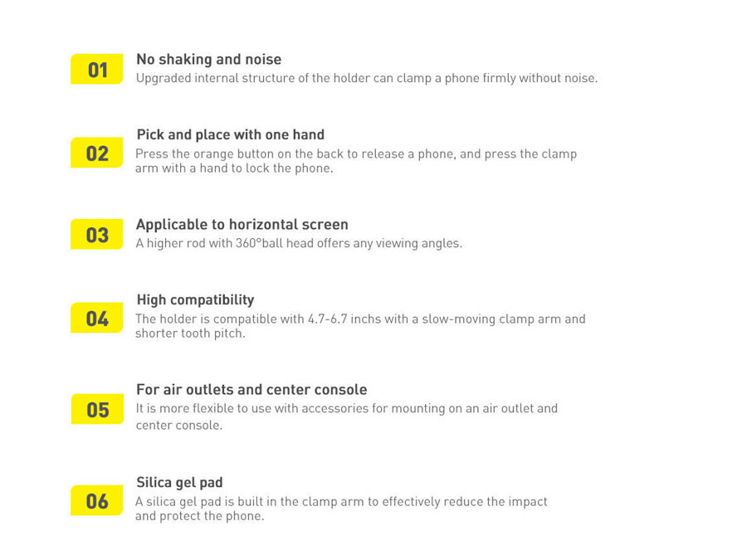This screenshot has width=747, height=560.
Task: Click the yellow 02 badge
Action: [x=97, y=153]
